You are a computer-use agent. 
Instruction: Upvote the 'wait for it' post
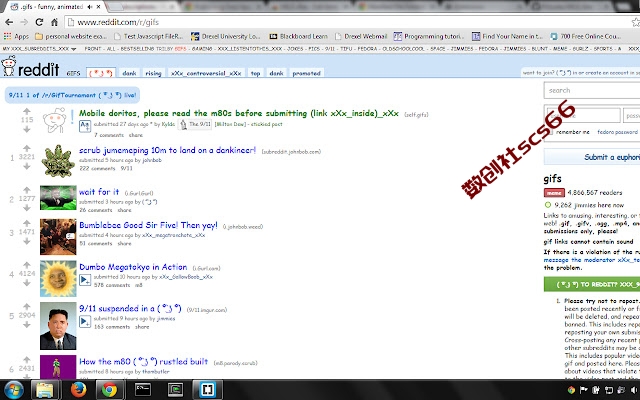pyautogui.click(x=27, y=190)
